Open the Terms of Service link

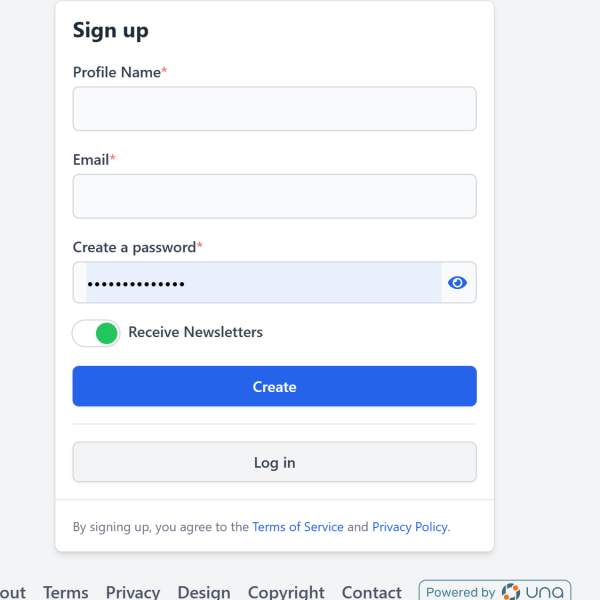coord(298,527)
